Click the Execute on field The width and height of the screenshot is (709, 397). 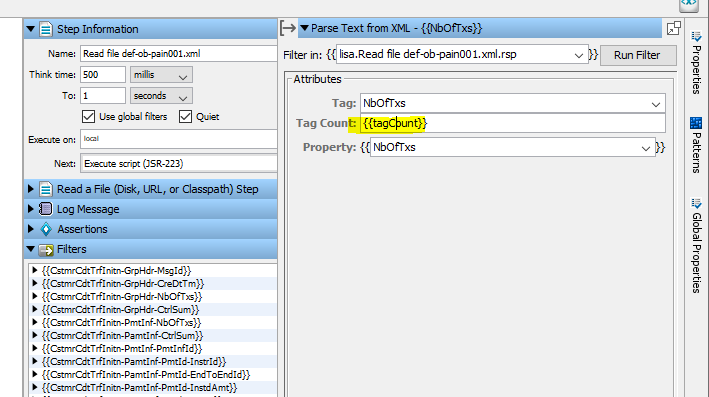179,139
